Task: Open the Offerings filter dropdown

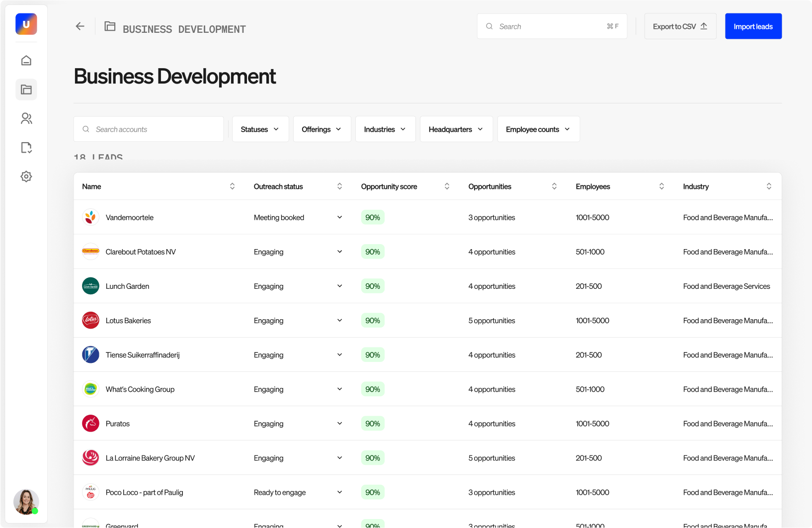Action: pos(322,129)
